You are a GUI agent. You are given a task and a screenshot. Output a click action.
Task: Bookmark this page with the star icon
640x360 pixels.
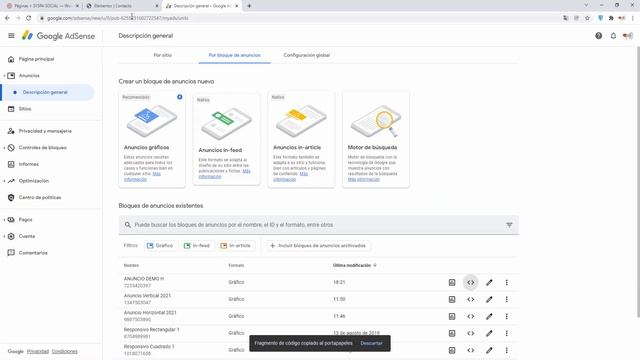click(x=587, y=18)
